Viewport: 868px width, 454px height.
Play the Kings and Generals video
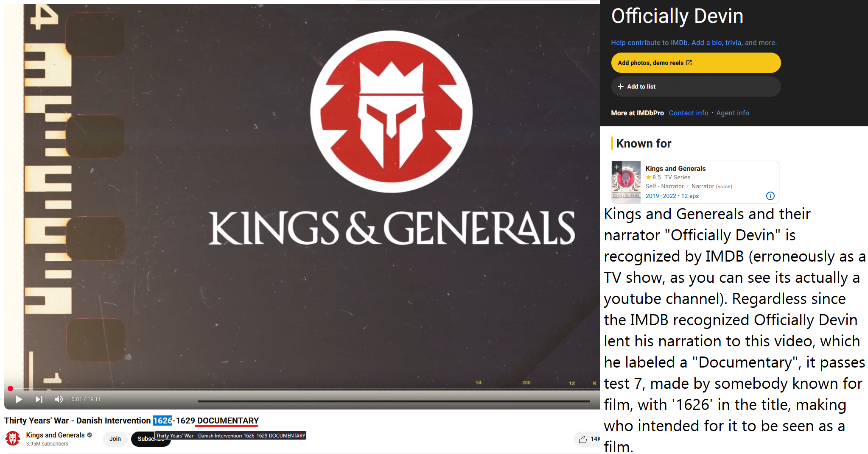pyautogui.click(x=19, y=399)
